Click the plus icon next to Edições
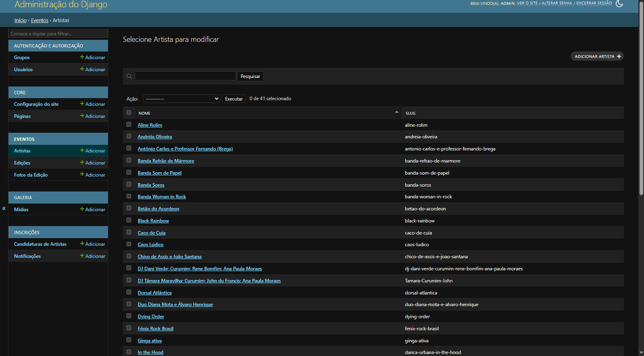Image resolution: width=644 pixels, height=356 pixels. (82, 163)
